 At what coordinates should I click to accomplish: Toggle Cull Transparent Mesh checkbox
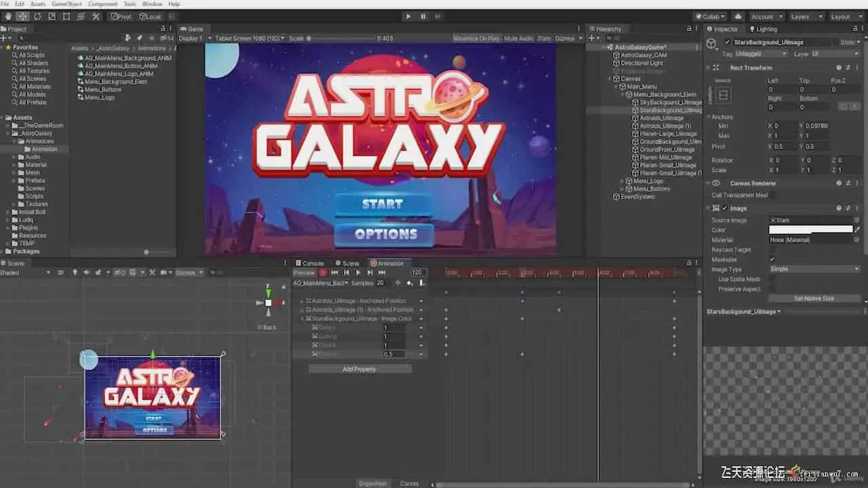point(772,195)
